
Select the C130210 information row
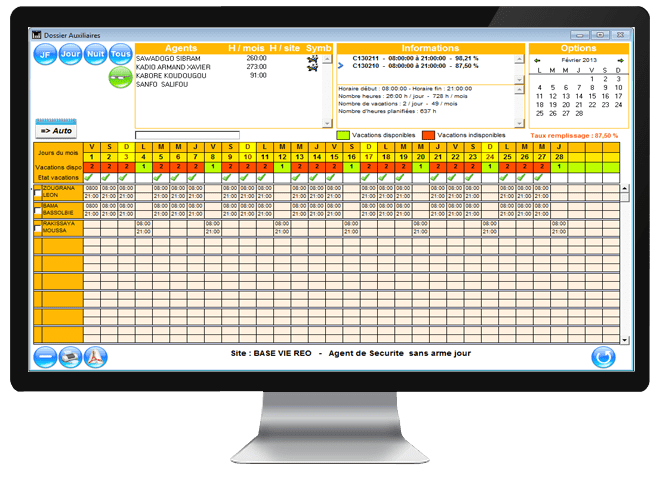click(x=415, y=66)
